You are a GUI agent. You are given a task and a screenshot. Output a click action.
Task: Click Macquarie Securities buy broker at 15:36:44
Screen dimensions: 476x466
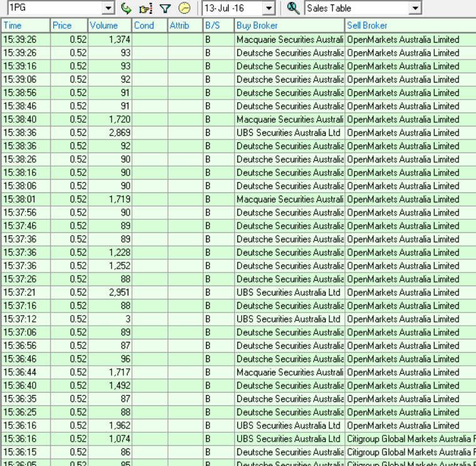[x=289, y=373]
